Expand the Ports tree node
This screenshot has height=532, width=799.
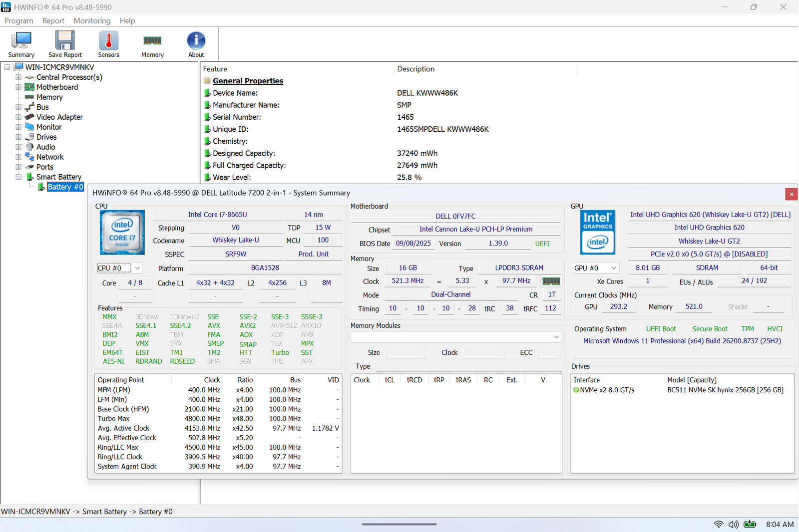(x=18, y=167)
